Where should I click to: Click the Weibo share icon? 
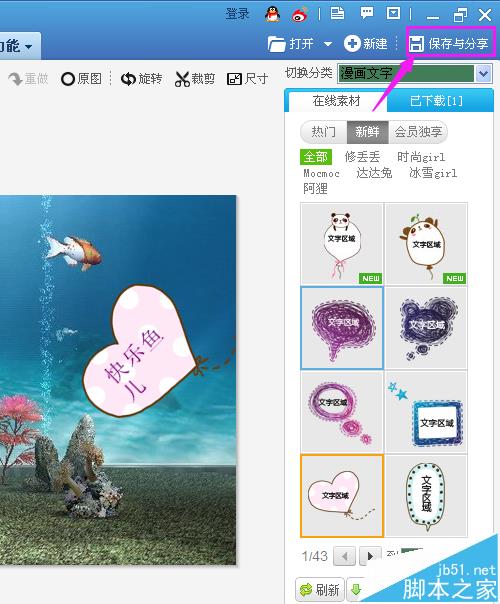(300, 15)
